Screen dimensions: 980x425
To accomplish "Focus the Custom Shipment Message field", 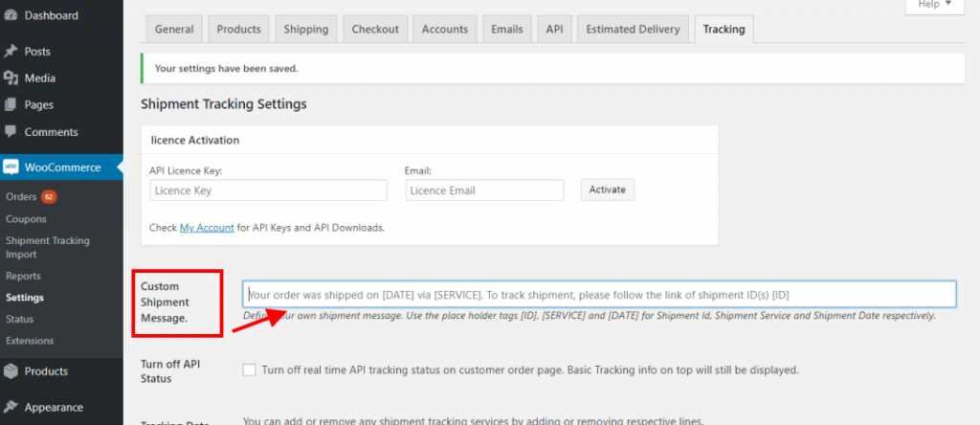I will pos(599,294).
